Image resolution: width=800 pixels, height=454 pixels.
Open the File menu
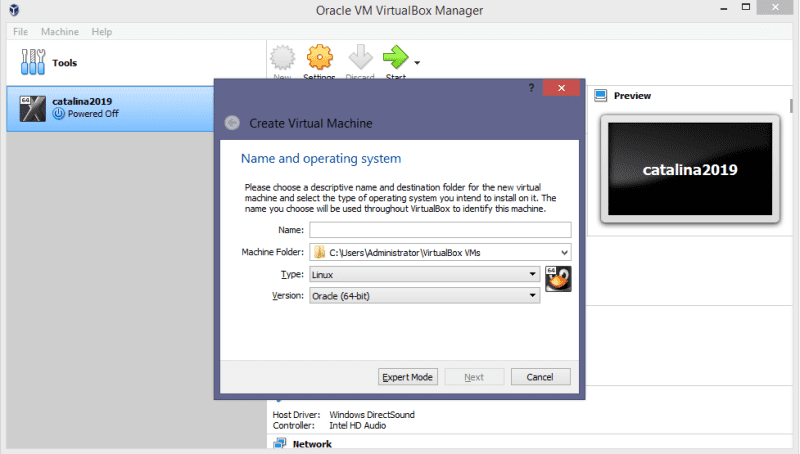(20, 32)
